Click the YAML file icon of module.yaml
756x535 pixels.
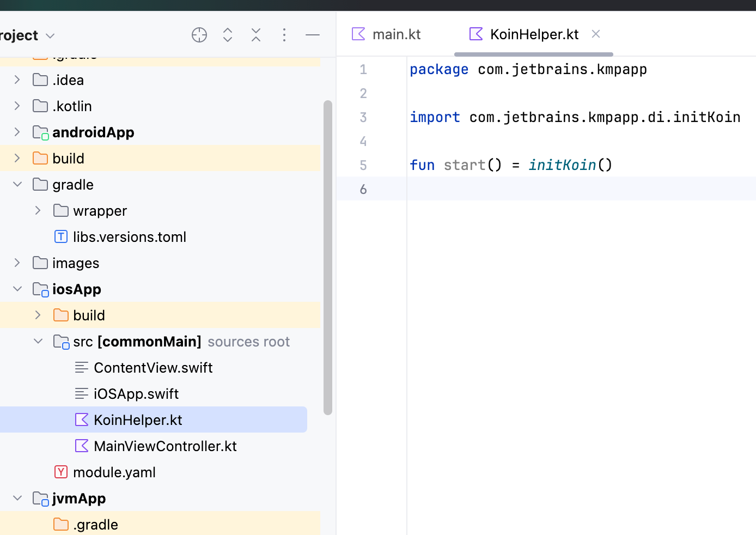(61, 472)
